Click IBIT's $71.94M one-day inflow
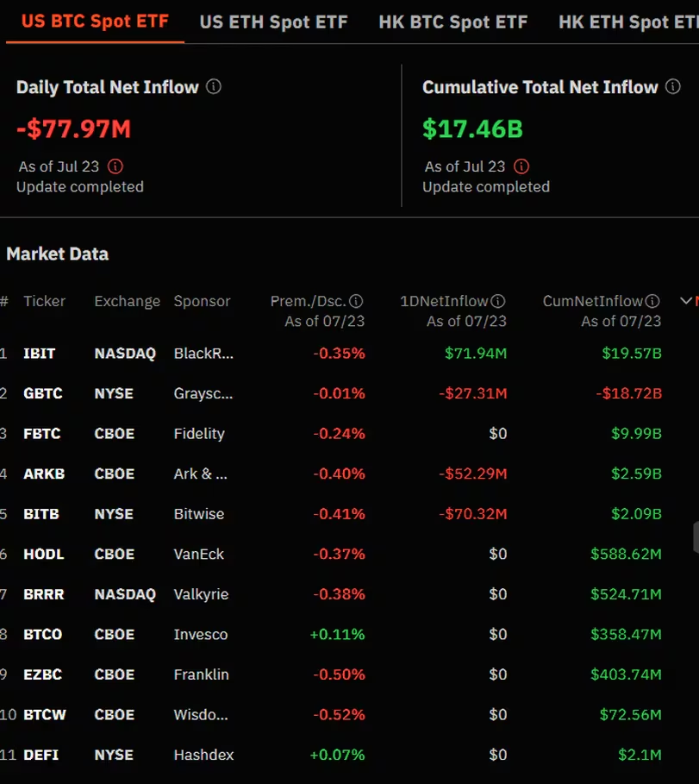 (x=476, y=354)
